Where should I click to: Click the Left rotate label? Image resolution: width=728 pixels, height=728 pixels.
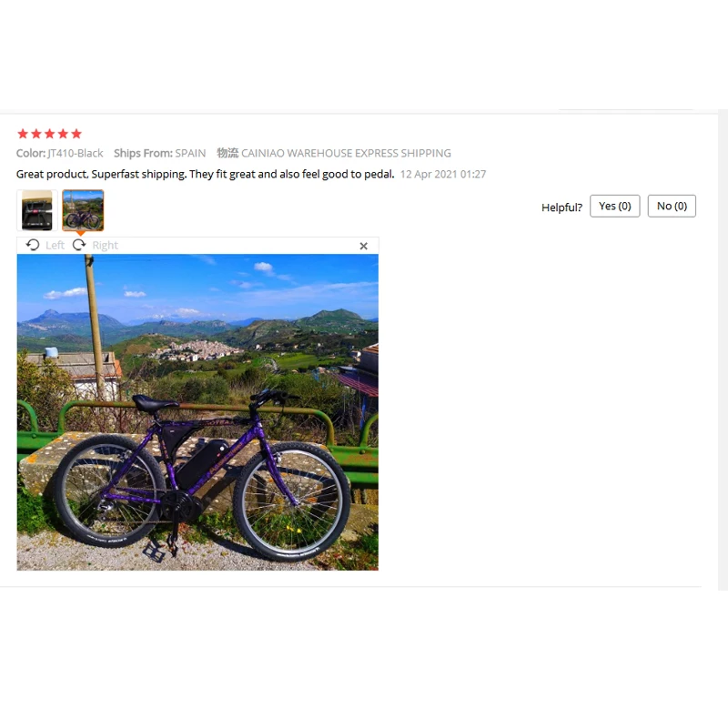pyautogui.click(x=55, y=245)
